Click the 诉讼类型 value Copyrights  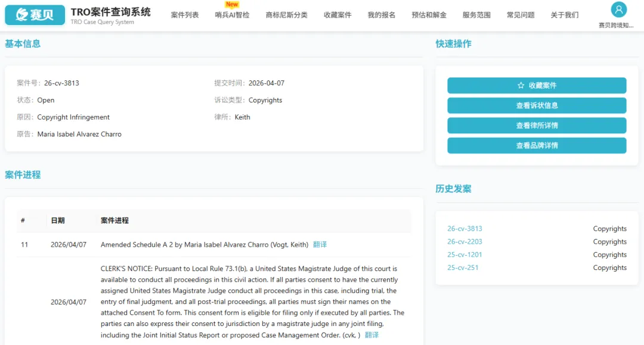point(265,100)
